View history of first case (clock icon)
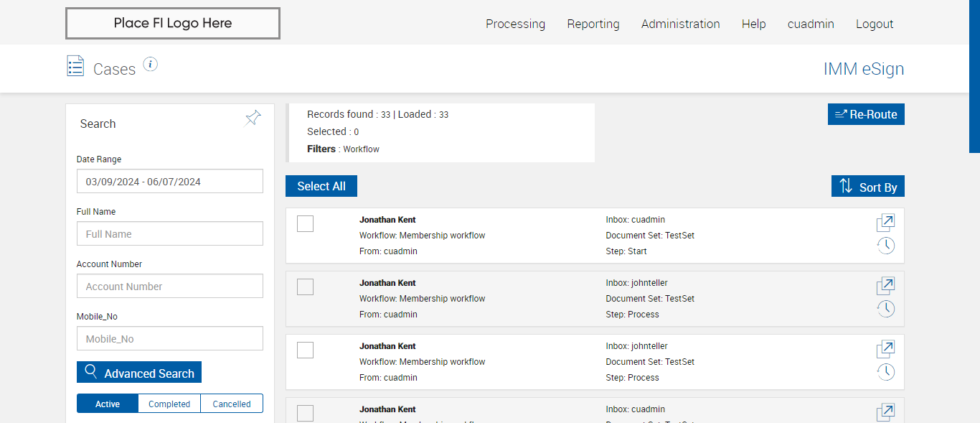 (x=885, y=246)
